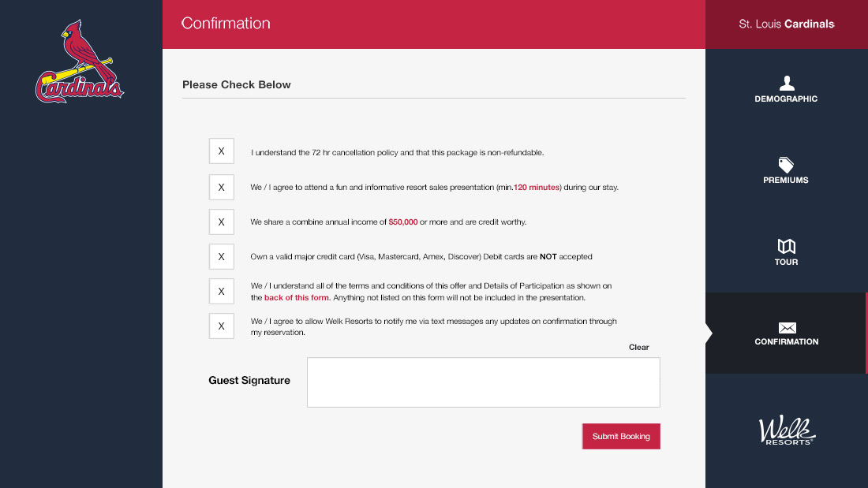Click the red '$50,000' text
The width and height of the screenshot is (868, 488).
(403, 222)
